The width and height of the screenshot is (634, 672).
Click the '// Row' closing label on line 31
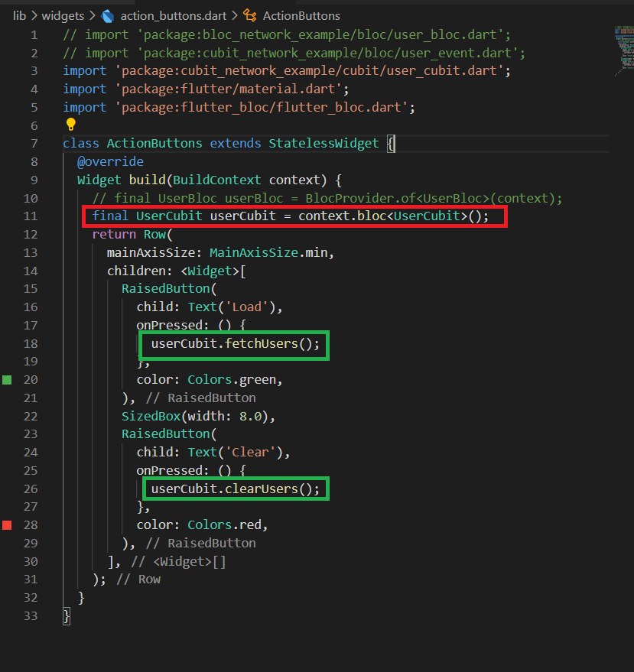tap(138, 579)
